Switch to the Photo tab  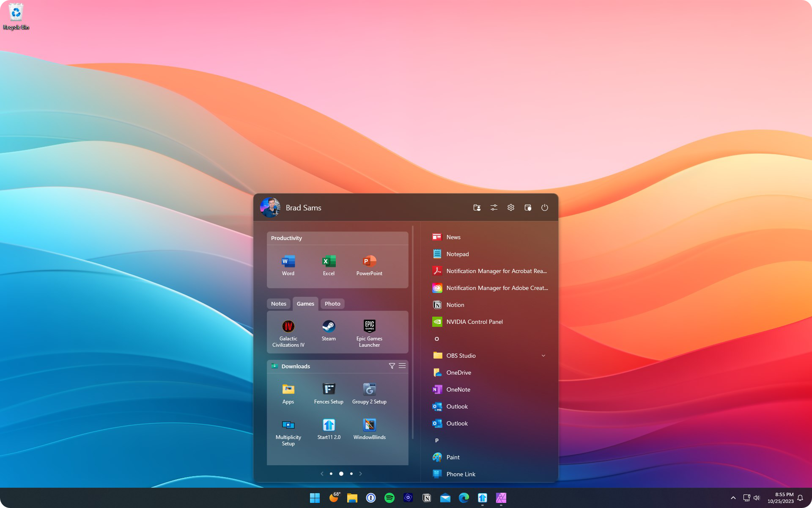pyautogui.click(x=332, y=304)
